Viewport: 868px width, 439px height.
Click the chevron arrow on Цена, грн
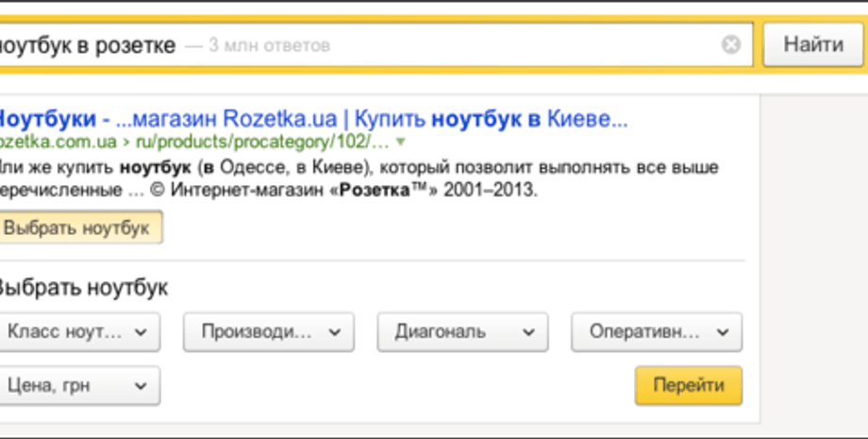coord(141,385)
